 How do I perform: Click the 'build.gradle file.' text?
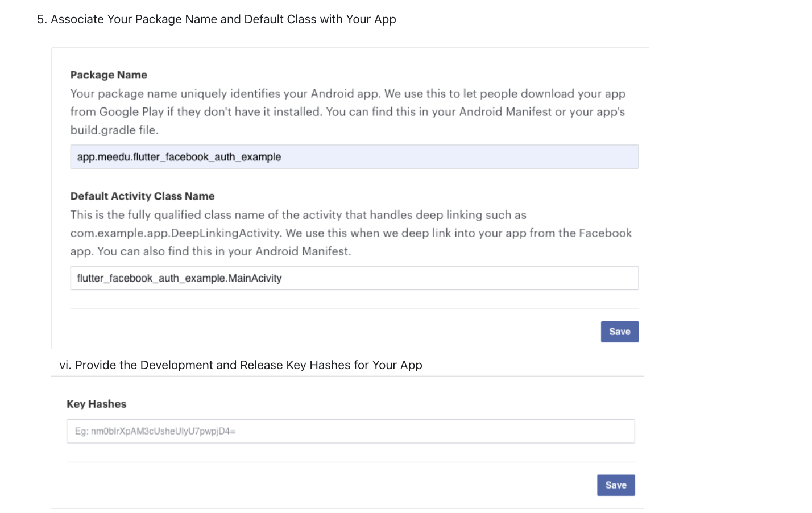[x=114, y=130]
